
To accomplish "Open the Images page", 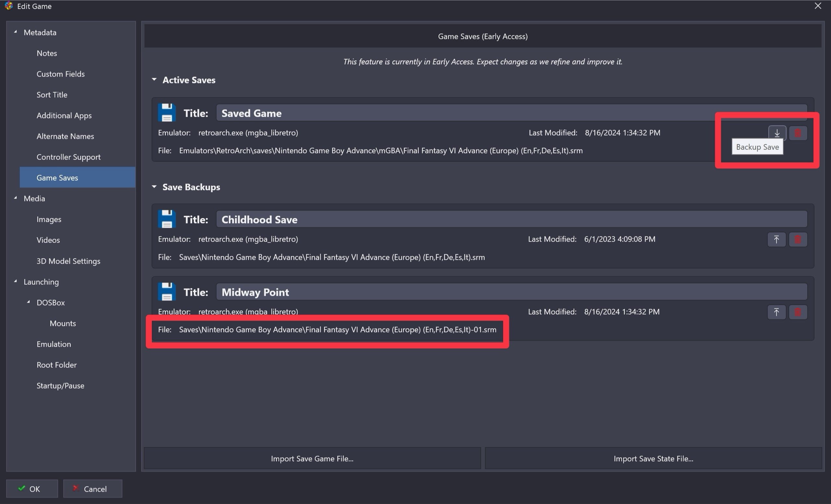I will tap(49, 219).
